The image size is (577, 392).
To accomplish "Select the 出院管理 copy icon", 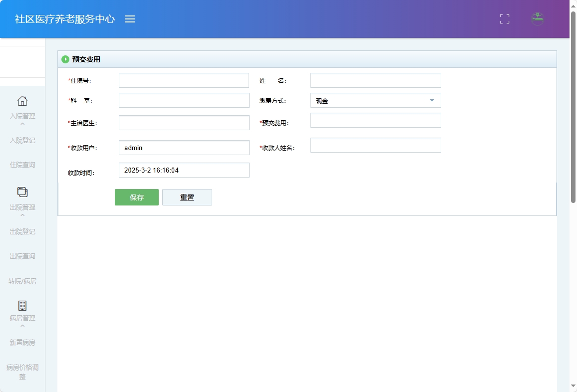I will (x=22, y=191).
